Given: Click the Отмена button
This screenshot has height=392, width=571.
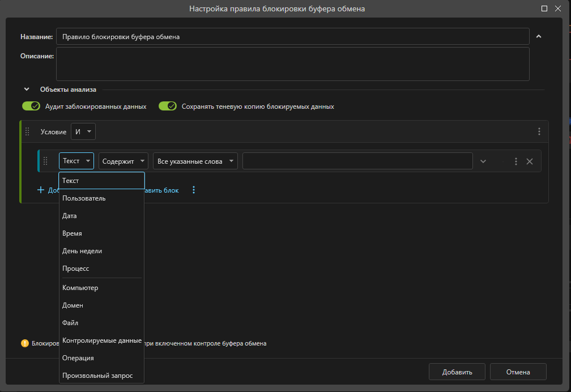Looking at the screenshot, I should (518, 372).
